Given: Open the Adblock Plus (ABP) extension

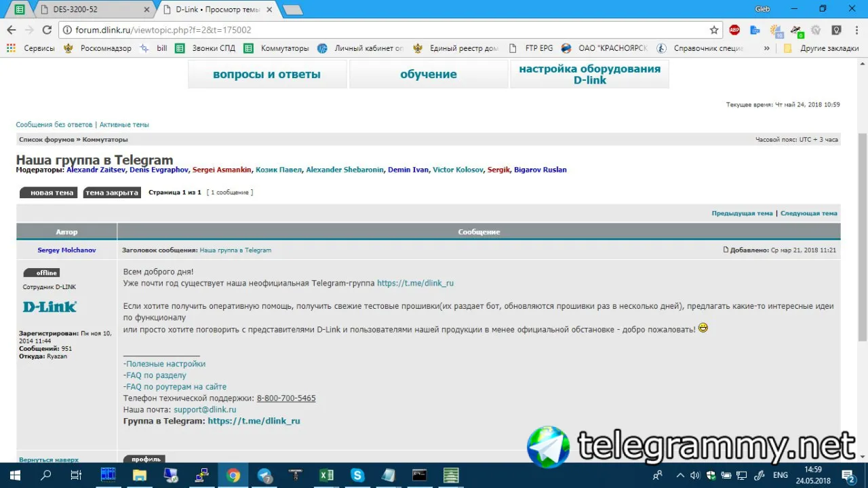Looking at the screenshot, I should pos(734,30).
